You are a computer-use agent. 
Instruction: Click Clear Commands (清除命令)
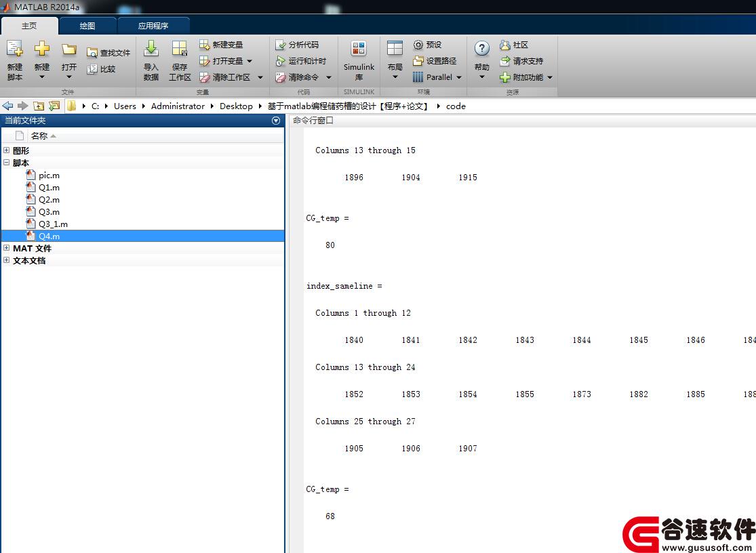[297, 77]
